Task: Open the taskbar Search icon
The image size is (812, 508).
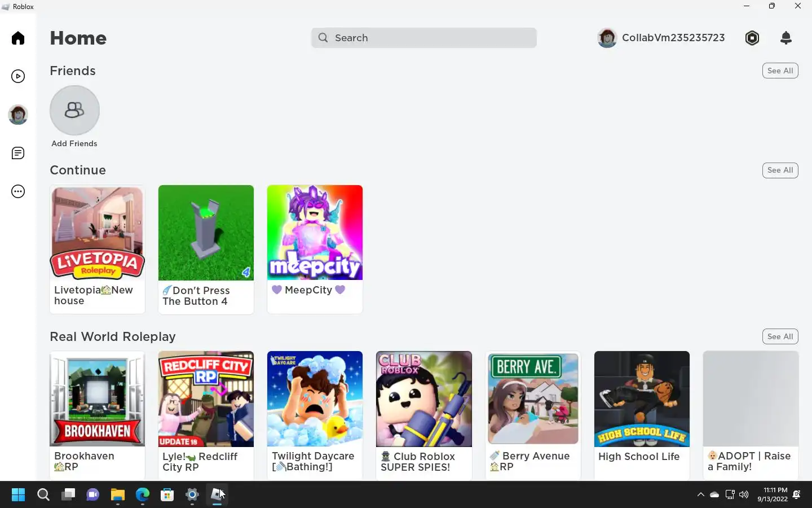Action: tap(43, 495)
